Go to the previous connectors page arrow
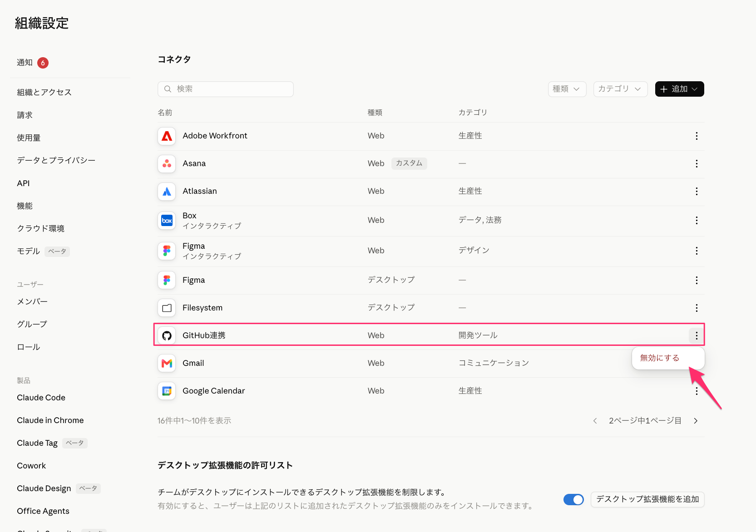Viewport: 756px width, 532px height. 595,421
